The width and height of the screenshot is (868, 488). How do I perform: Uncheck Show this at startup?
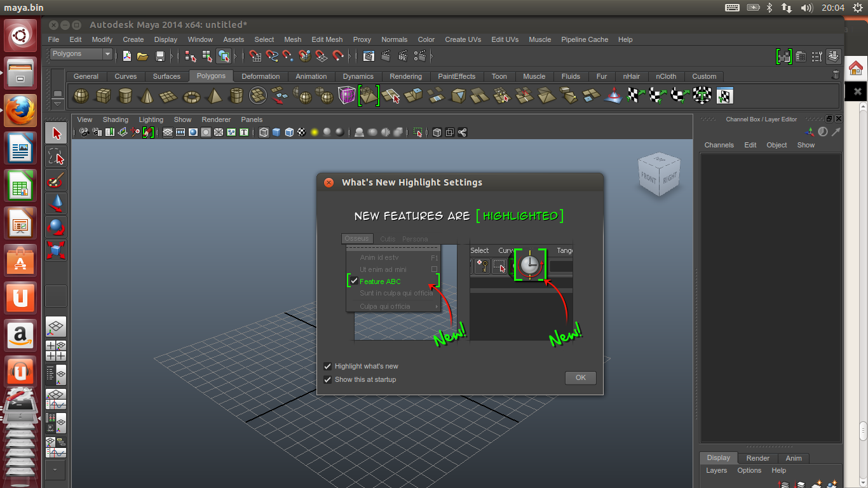click(328, 379)
